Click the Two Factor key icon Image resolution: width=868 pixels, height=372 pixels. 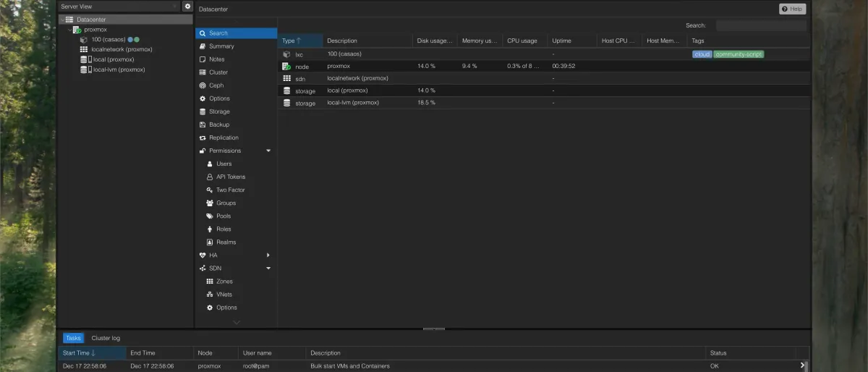click(x=210, y=190)
